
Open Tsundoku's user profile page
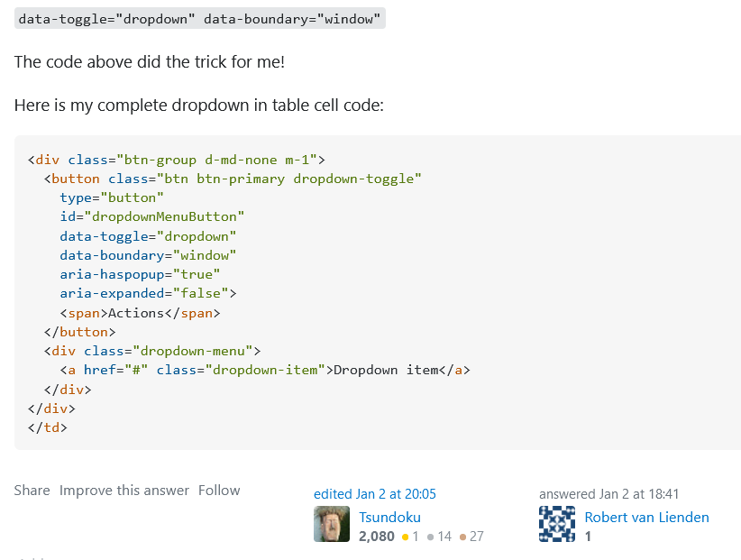tap(389, 517)
